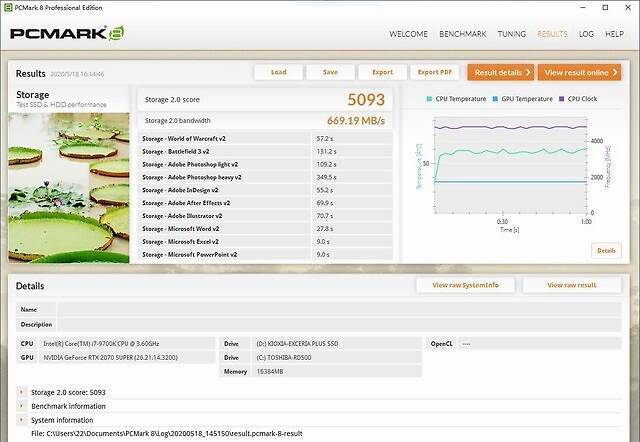Open the WELCOME tab
Image resolution: width=640 pixels, height=442 pixels.
coord(409,34)
